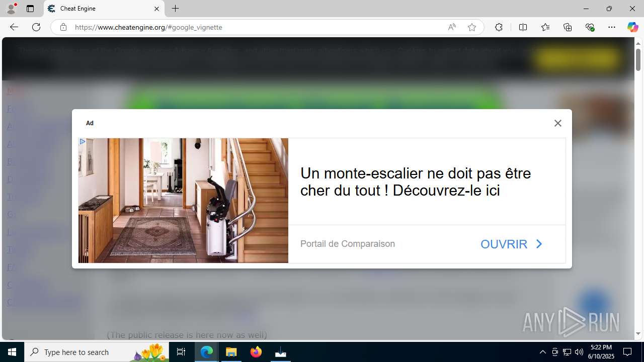Viewport: 644px width, 362px height.
Task: Click the 'Portail de Comparaison' advertiser text
Action: click(348, 244)
